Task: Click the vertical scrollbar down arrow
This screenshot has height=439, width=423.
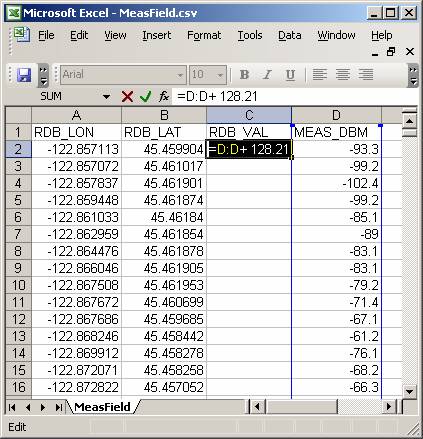Action: [409, 391]
